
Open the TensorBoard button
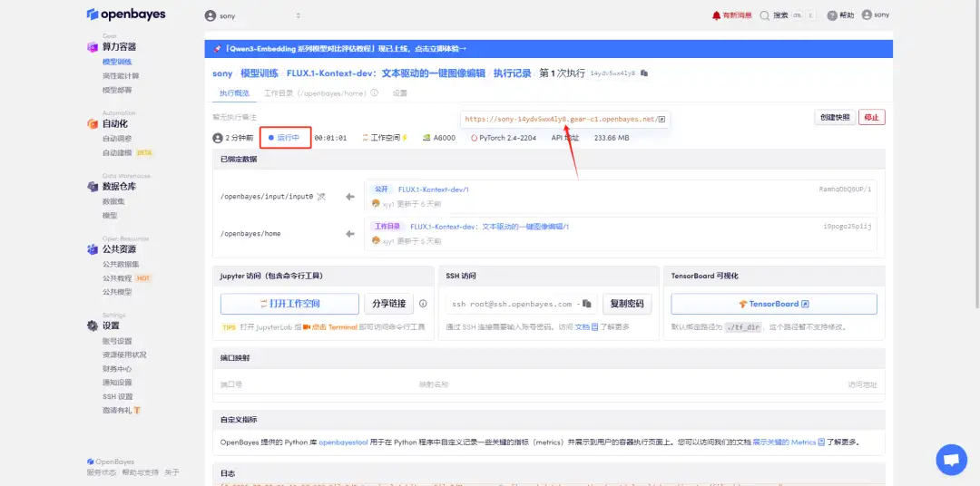tap(774, 304)
